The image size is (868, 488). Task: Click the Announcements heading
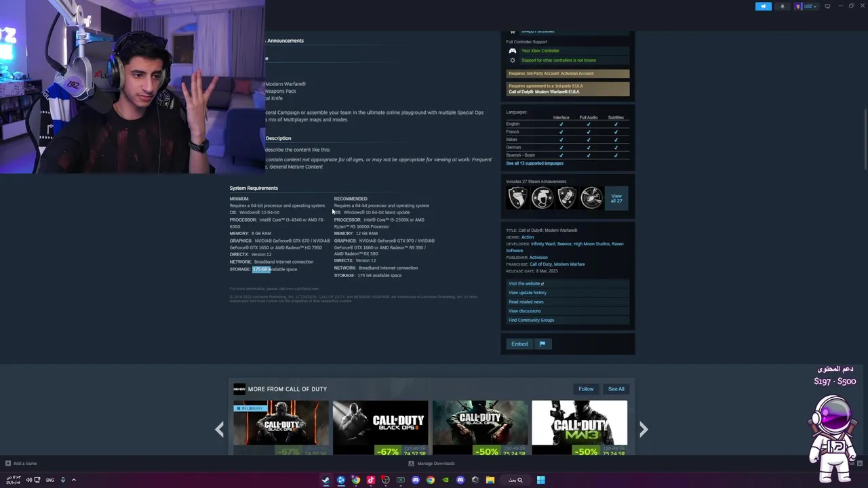(285, 41)
